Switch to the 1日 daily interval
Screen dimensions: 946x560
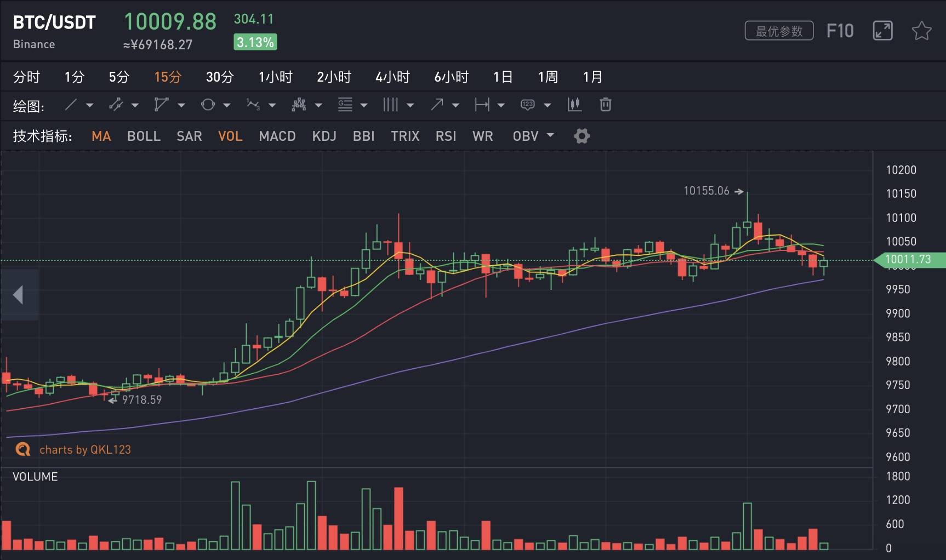(x=503, y=77)
